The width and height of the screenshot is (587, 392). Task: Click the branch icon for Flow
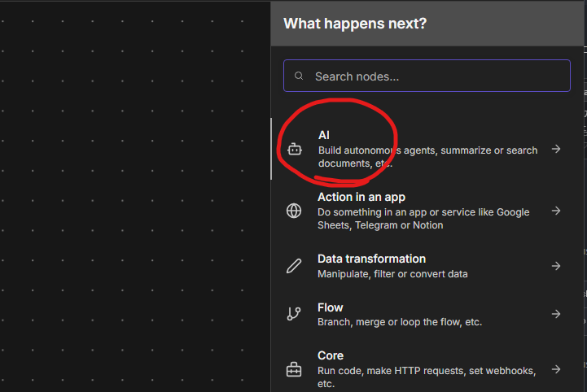294,313
